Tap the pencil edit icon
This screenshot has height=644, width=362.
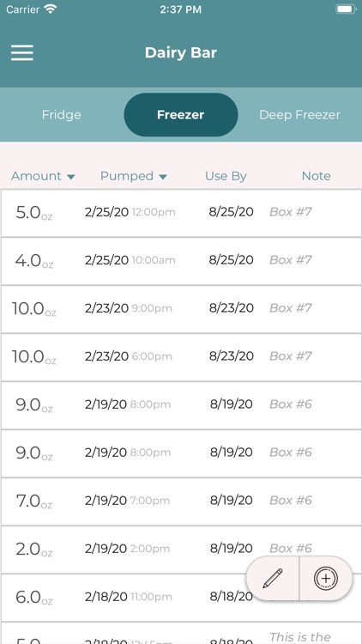[273, 579]
